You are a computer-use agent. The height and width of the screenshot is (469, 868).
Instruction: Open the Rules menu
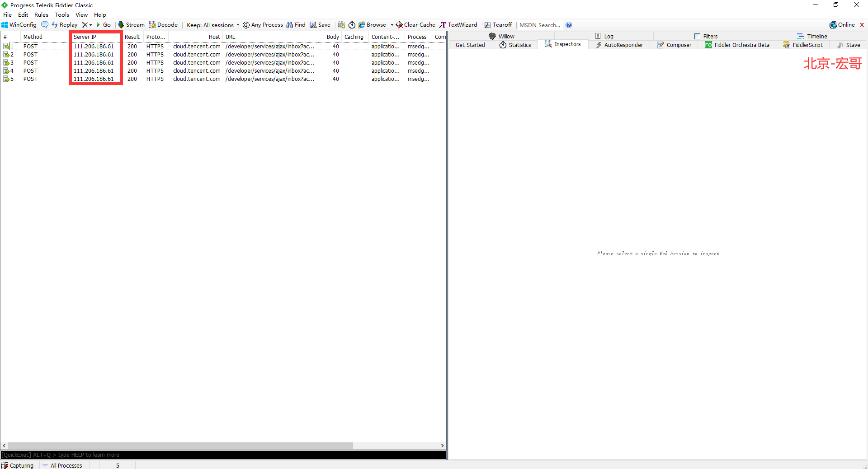point(41,14)
